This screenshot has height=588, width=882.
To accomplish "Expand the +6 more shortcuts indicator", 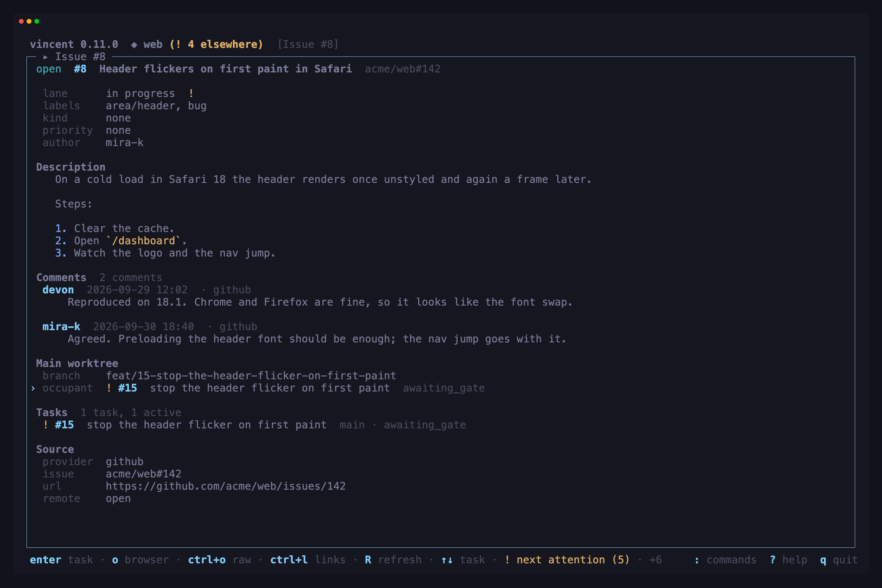I will [656, 560].
